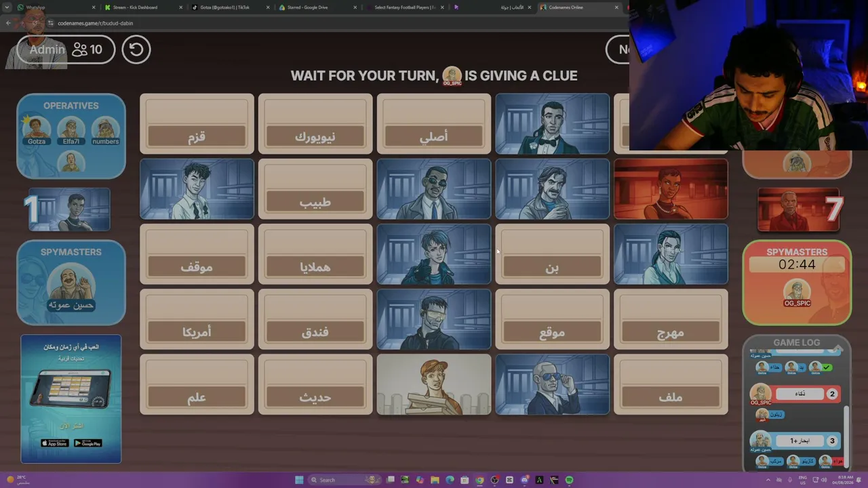Screen dimensions: 868x488
Task: Click the ذكاء clue in Game Log
Action: point(800,394)
